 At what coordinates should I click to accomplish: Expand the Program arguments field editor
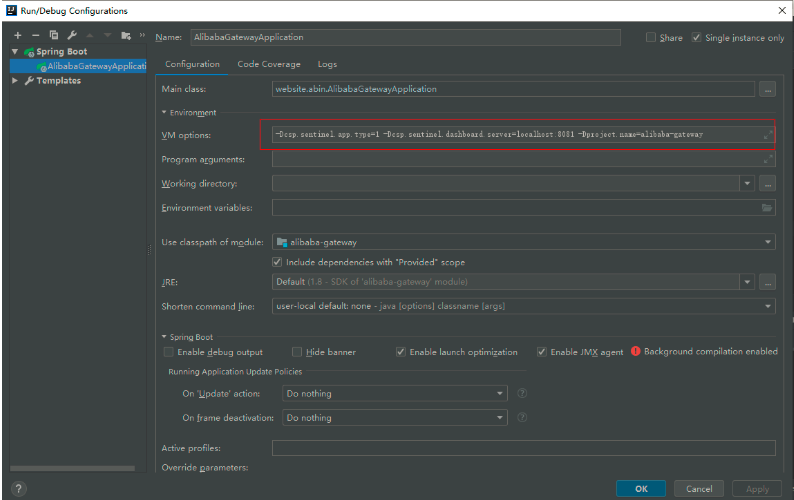point(768,159)
